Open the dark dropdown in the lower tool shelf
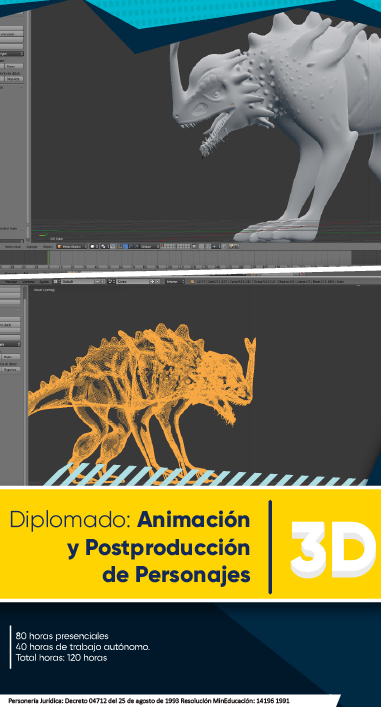Viewport: 381px width, 707px height. point(10,344)
